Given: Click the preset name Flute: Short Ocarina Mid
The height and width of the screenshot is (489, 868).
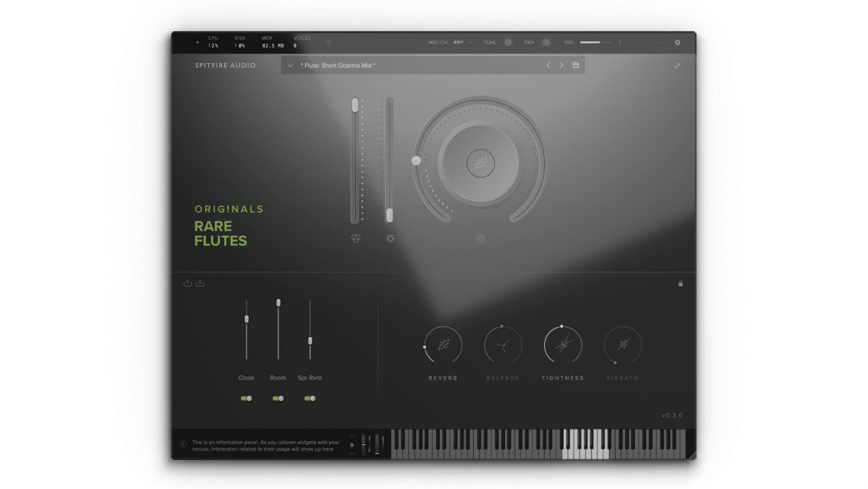Looking at the screenshot, I should point(338,66).
